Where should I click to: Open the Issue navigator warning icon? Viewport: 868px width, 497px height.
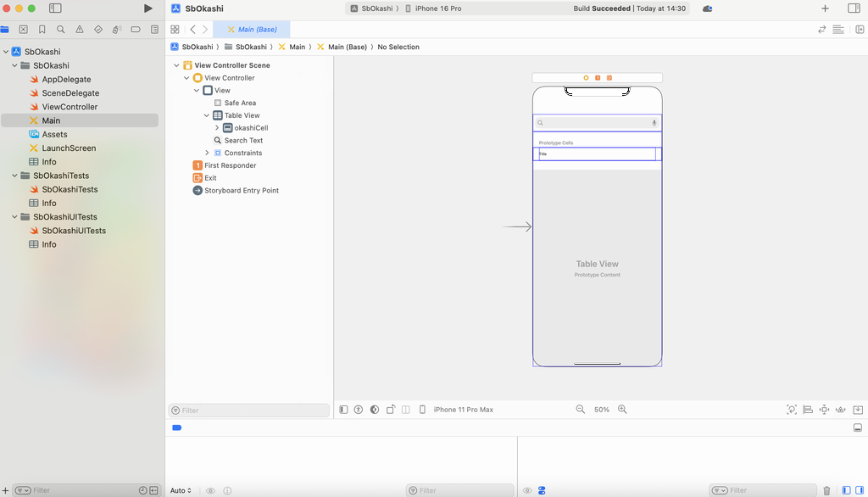point(80,29)
